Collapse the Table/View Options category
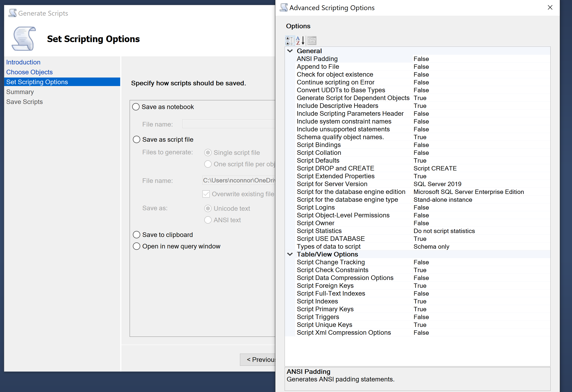The width and height of the screenshot is (572, 392). tap(290, 254)
